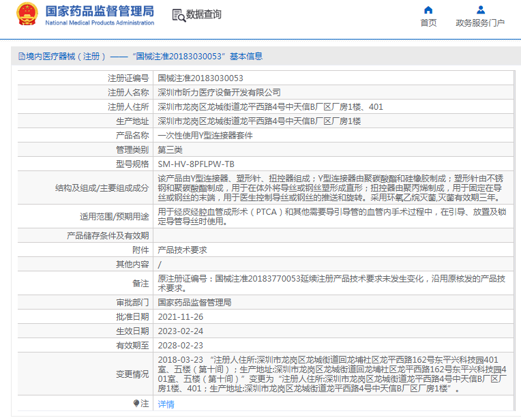Viewport: 521px width, 420px height.
Task: Click the 批准日期 row label
Action: 132,317
